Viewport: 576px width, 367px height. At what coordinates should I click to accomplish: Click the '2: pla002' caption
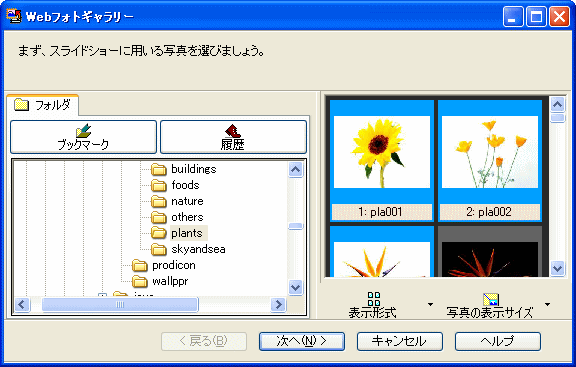(490, 212)
